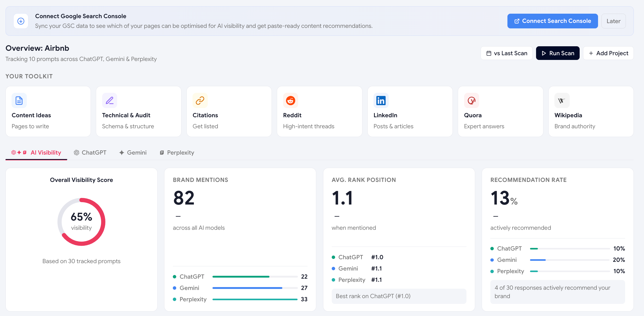
Task: Click the download icon in the Search Console banner
Action: click(21, 21)
